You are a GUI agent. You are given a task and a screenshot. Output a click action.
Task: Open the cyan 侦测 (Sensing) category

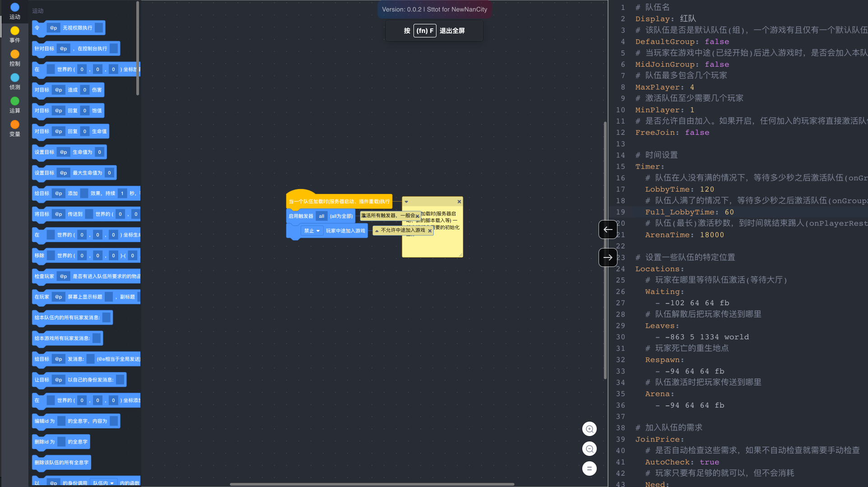(14, 81)
